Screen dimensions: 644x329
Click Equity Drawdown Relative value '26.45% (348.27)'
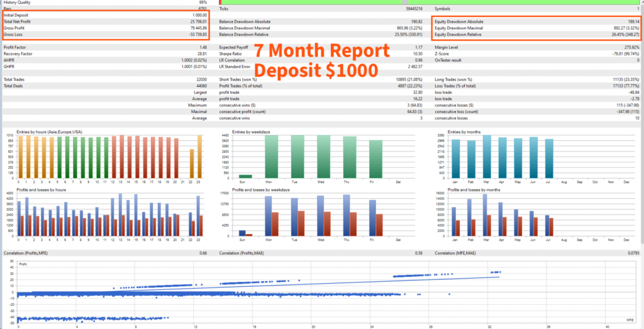tap(625, 35)
